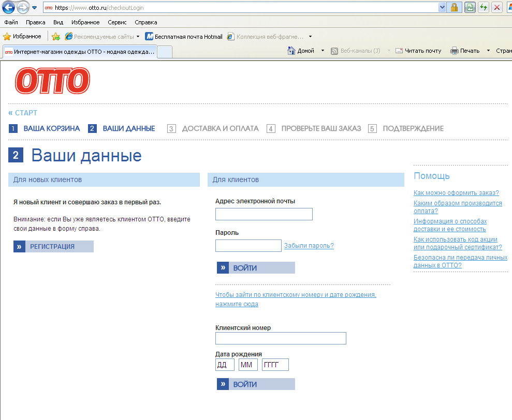View the security lock report icon
512x420 pixels.
tap(454, 8)
